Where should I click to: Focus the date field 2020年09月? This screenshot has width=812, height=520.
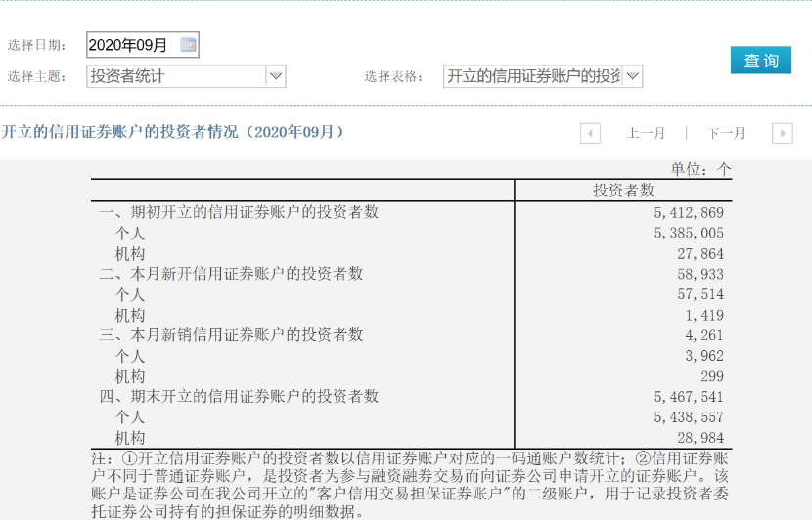(x=143, y=45)
